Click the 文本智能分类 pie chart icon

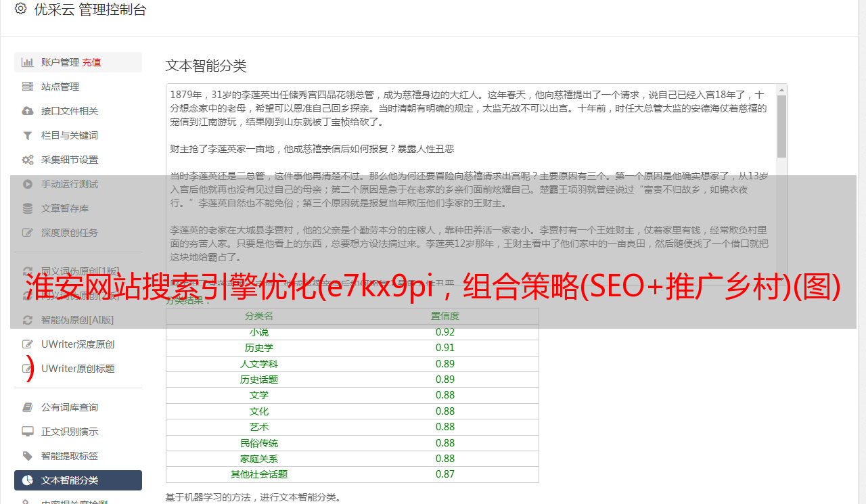[x=28, y=480]
